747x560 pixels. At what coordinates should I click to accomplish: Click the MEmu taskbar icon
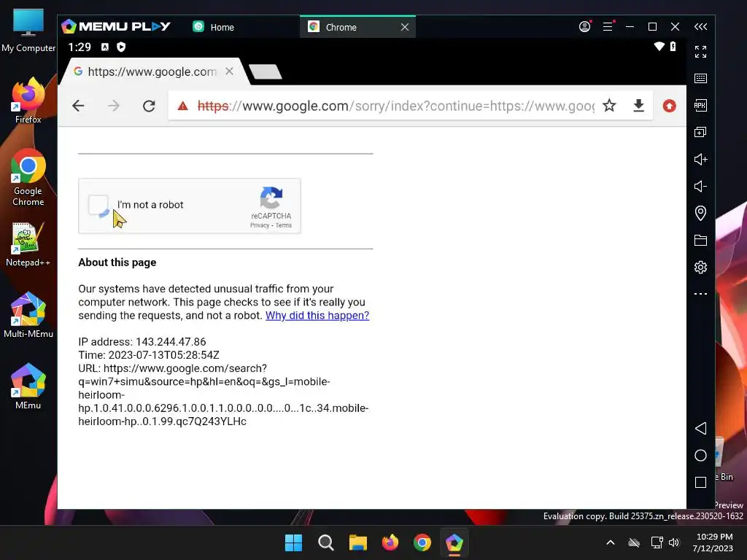[454, 542]
